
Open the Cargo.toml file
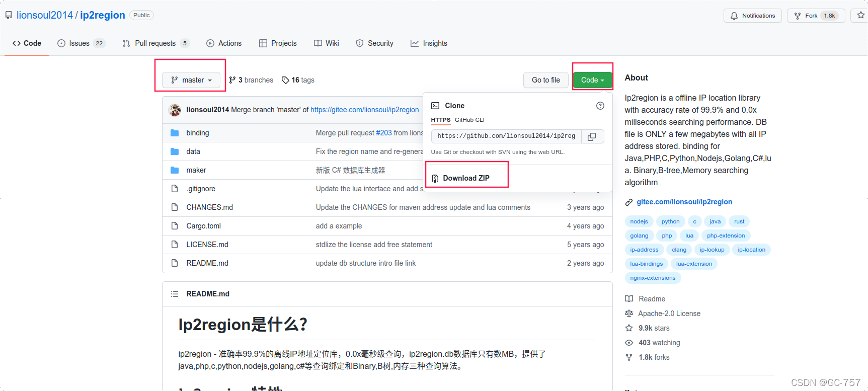(204, 226)
